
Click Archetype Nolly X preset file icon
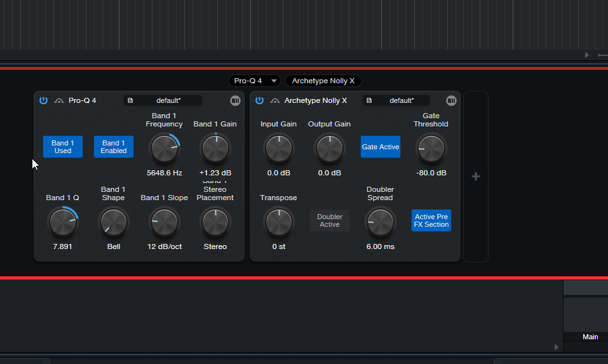pyautogui.click(x=369, y=100)
